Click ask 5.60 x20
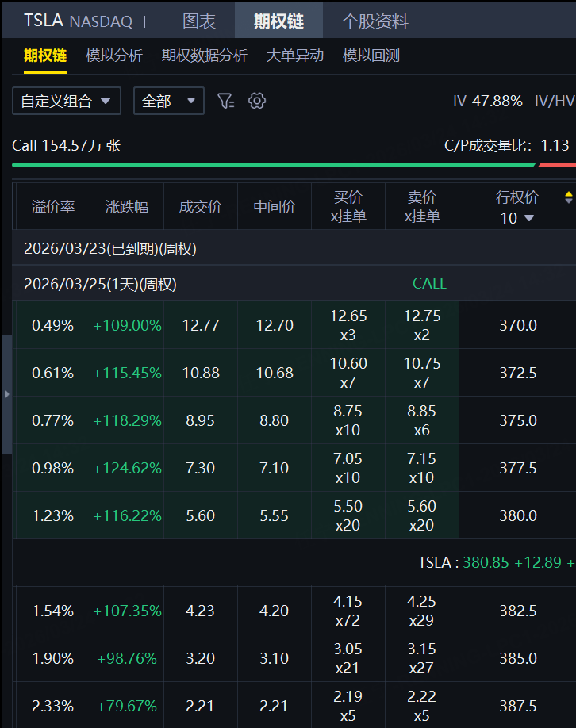Screen dimensions: 576x728 (x=422, y=515)
